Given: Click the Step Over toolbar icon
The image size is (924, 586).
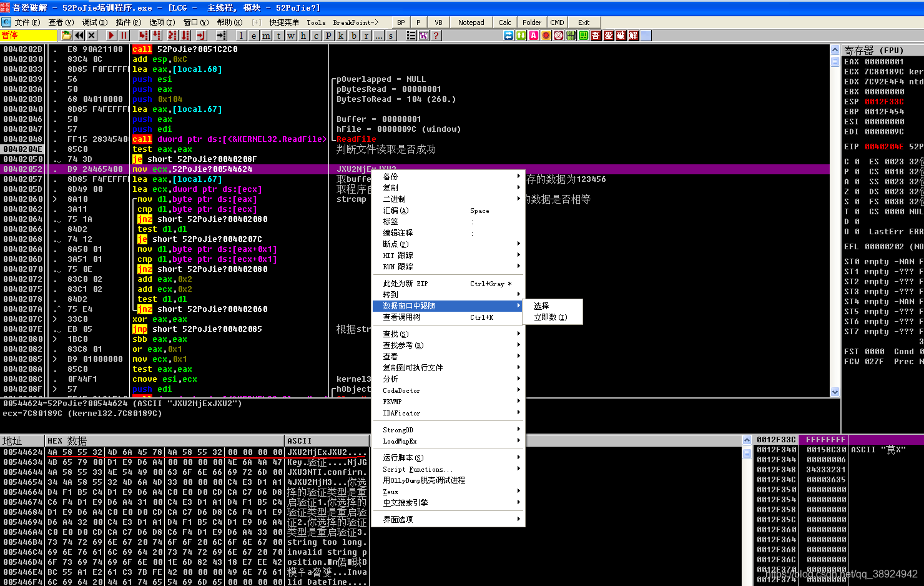Looking at the screenshot, I should click(x=156, y=36).
